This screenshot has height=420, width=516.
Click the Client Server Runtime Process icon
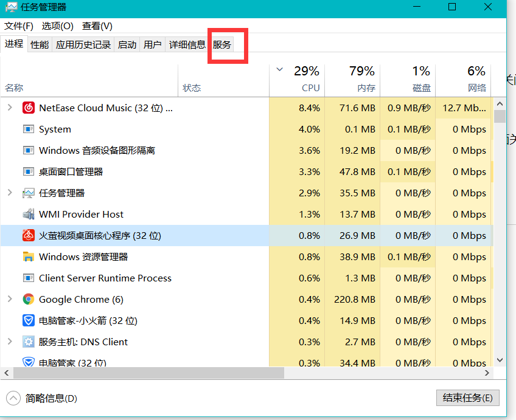click(29, 278)
